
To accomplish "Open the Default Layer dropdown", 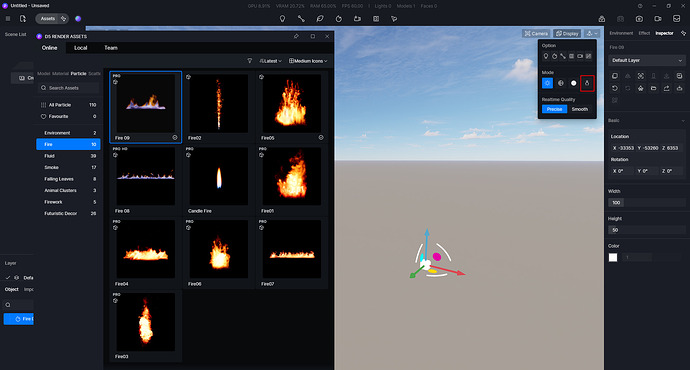I will coord(646,60).
